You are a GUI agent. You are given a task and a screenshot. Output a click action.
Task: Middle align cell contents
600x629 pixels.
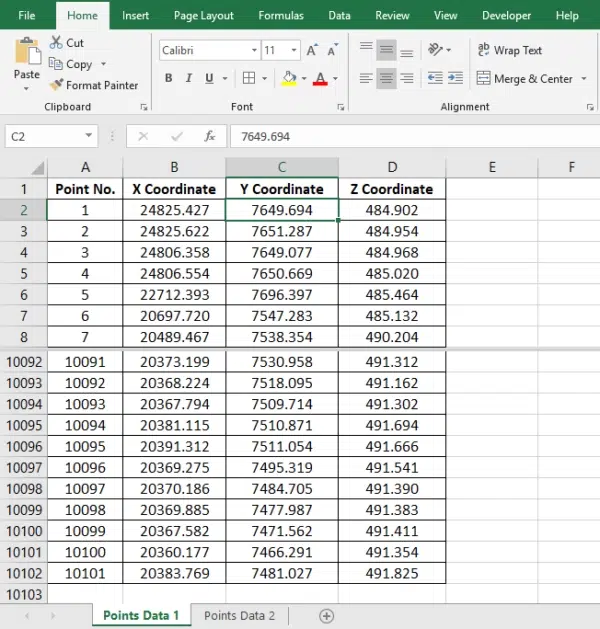tap(386, 50)
